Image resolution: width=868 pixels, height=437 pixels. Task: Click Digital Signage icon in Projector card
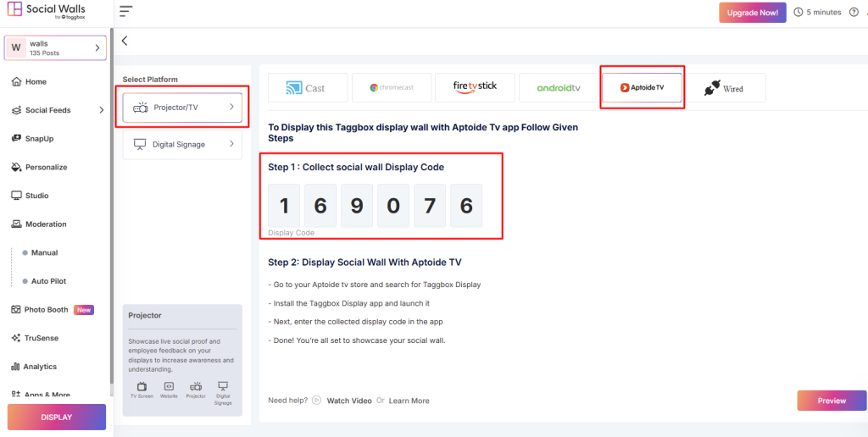click(x=223, y=386)
